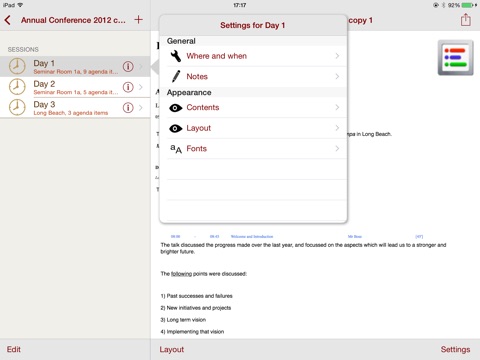Expand the Contents row chevron
The width and height of the screenshot is (480, 360).
tap(337, 107)
